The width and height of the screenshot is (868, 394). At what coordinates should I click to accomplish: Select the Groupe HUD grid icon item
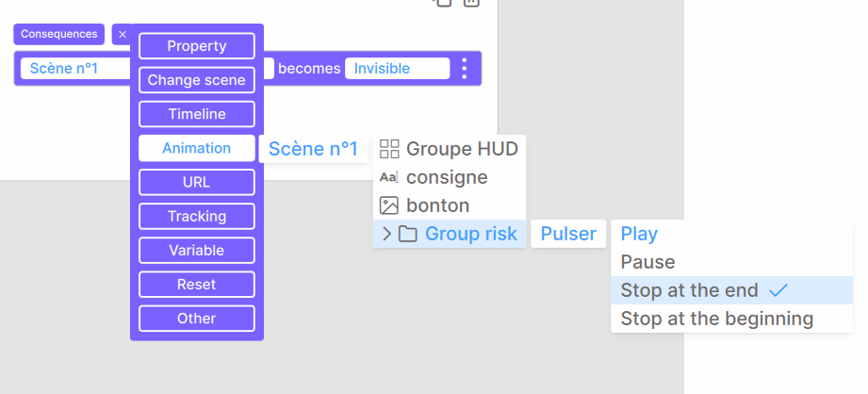449,149
